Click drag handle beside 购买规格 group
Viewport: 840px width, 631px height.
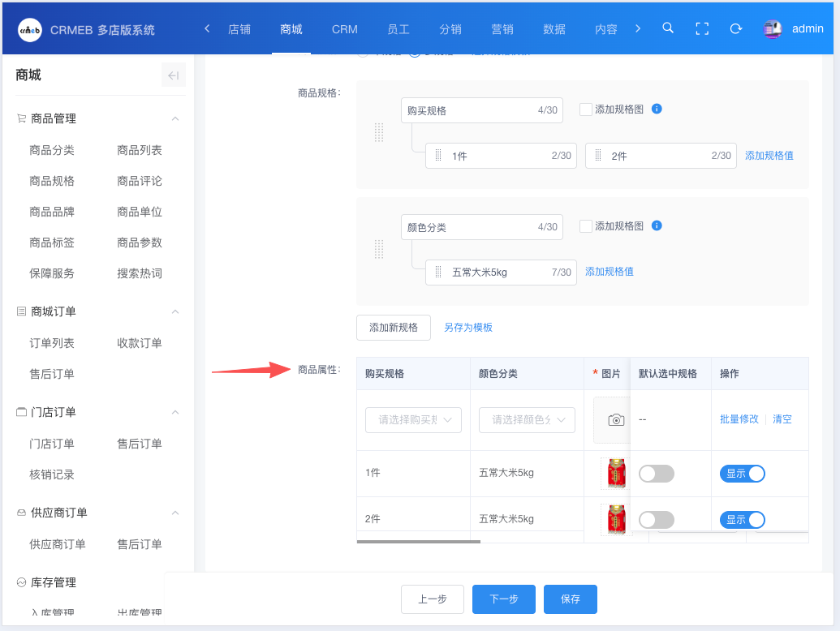pyautogui.click(x=378, y=132)
